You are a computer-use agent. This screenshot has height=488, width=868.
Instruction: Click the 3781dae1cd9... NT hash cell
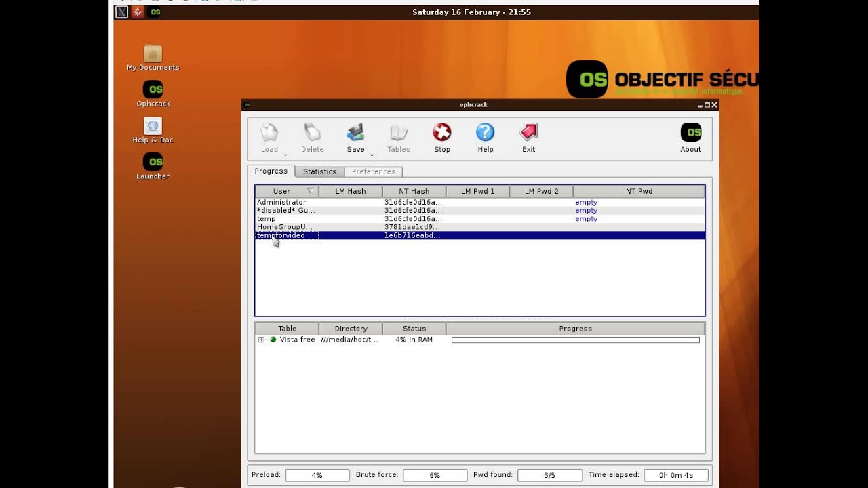pos(413,227)
